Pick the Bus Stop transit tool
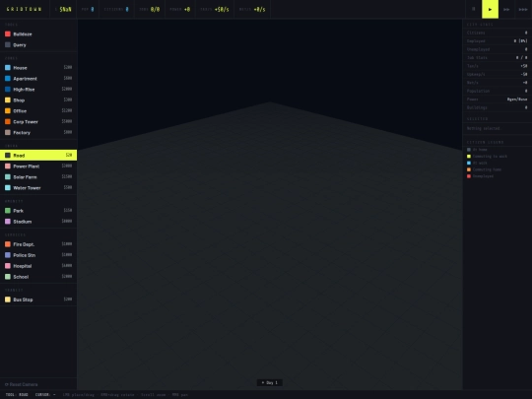This screenshot has width=532, height=399. [38, 299]
